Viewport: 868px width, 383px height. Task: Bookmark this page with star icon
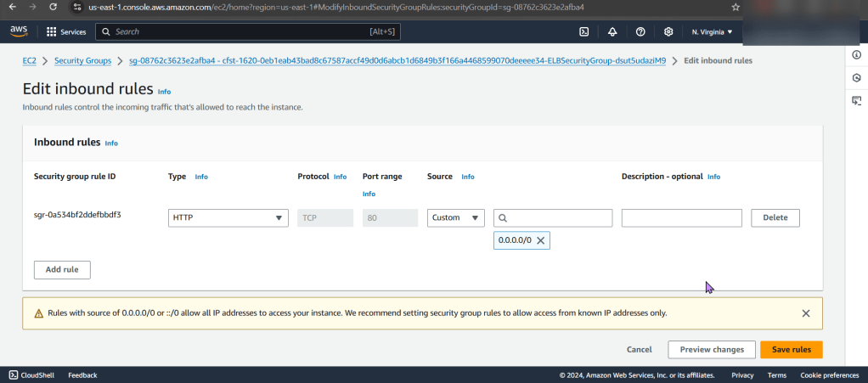(736, 7)
